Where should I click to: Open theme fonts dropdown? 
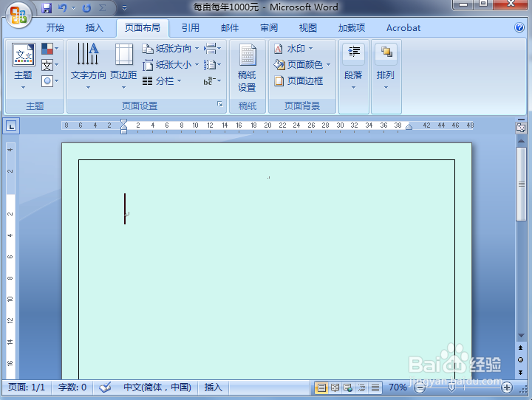(50, 65)
